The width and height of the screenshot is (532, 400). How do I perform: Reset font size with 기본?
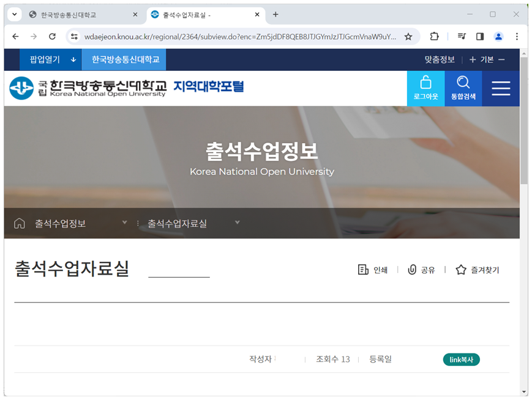tap(487, 60)
